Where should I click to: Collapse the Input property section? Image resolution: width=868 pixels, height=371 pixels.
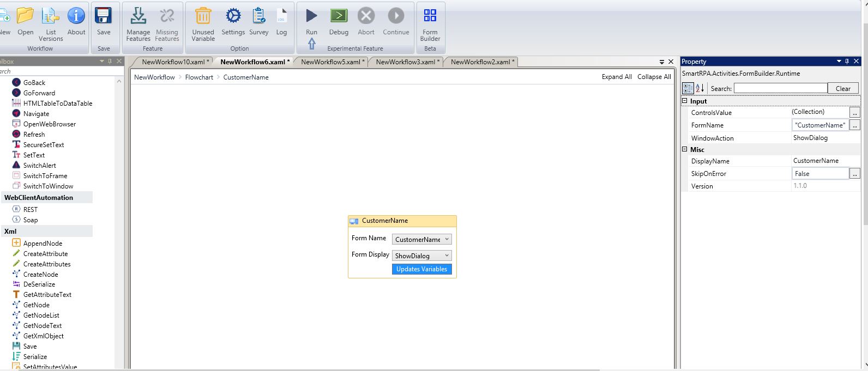(x=685, y=101)
